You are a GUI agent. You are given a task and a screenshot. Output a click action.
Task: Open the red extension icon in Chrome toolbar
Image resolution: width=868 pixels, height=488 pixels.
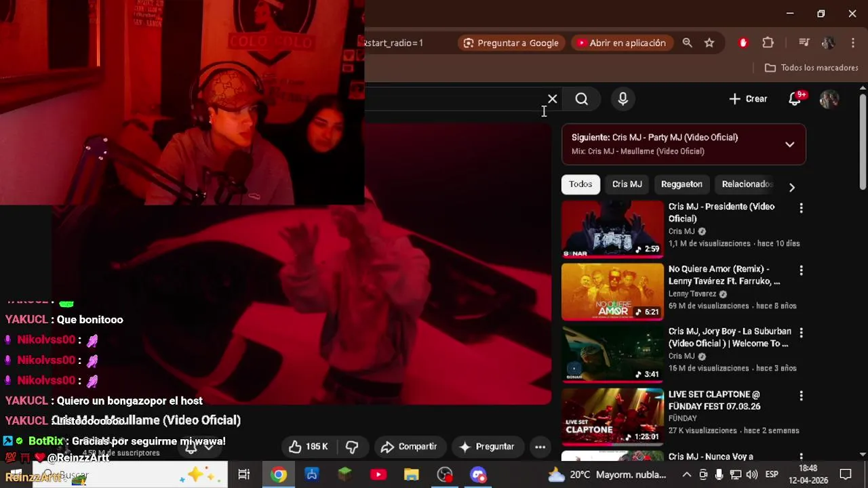coord(743,43)
